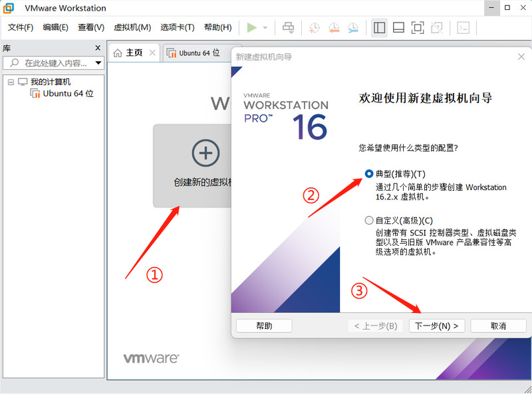
Task: Click the VMware Workstation app icon
Action: pos(9,8)
